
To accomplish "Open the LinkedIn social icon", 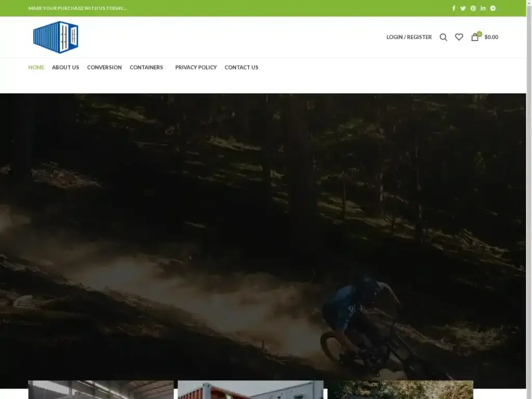I will [483, 8].
